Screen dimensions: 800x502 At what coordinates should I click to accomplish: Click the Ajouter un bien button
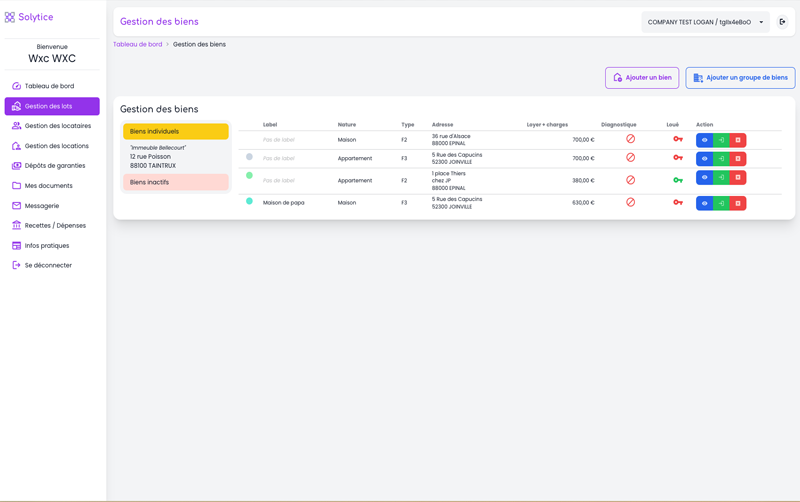coord(642,78)
